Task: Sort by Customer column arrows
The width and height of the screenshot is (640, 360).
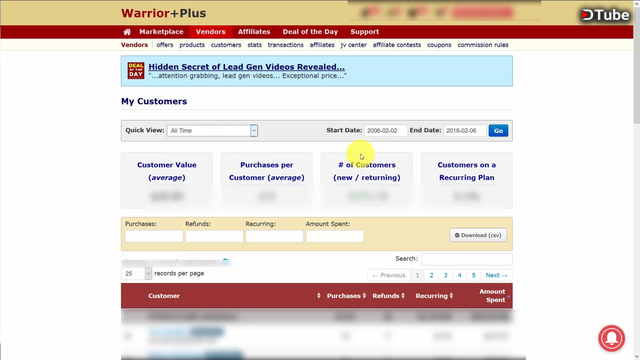Action: [x=318, y=296]
